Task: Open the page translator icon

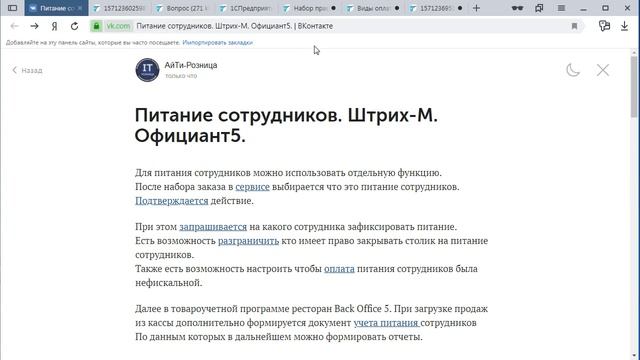Action: (x=604, y=26)
